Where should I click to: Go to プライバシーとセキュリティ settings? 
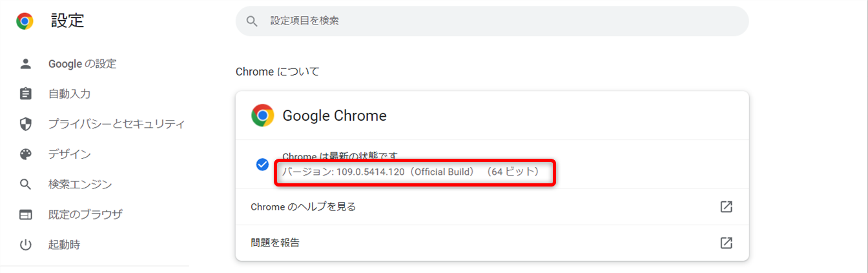(116, 124)
